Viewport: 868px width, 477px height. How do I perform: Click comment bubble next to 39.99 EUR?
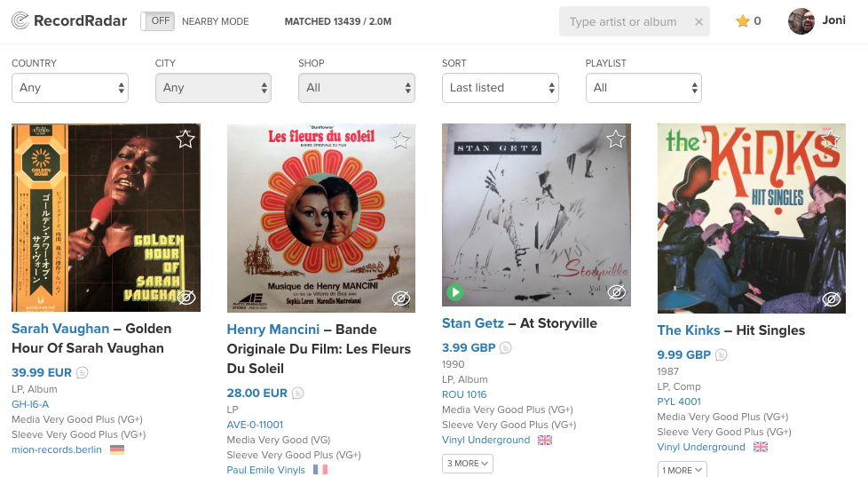83,372
